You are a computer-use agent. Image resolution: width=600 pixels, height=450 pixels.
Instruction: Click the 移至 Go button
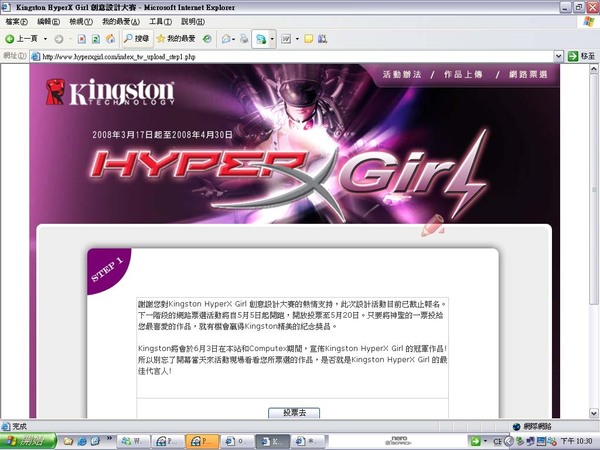click(582, 56)
